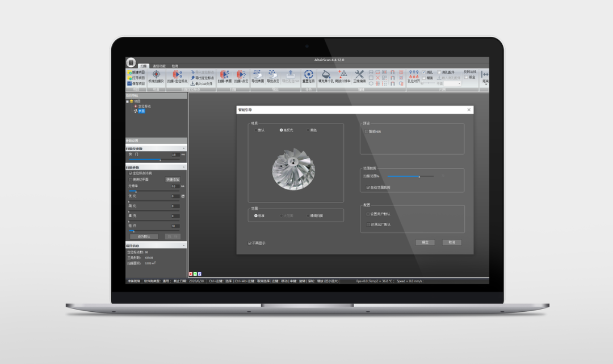Open the 检测 ribbon tab

point(175,65)
